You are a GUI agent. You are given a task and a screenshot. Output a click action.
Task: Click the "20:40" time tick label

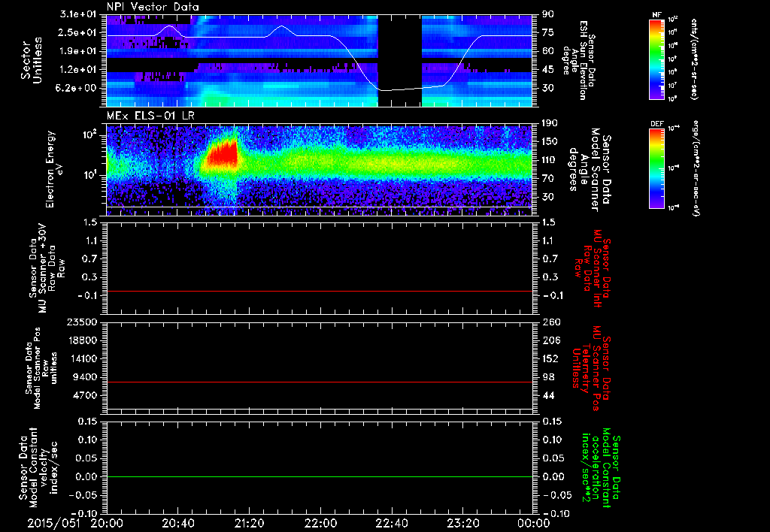tap(177, 523)
